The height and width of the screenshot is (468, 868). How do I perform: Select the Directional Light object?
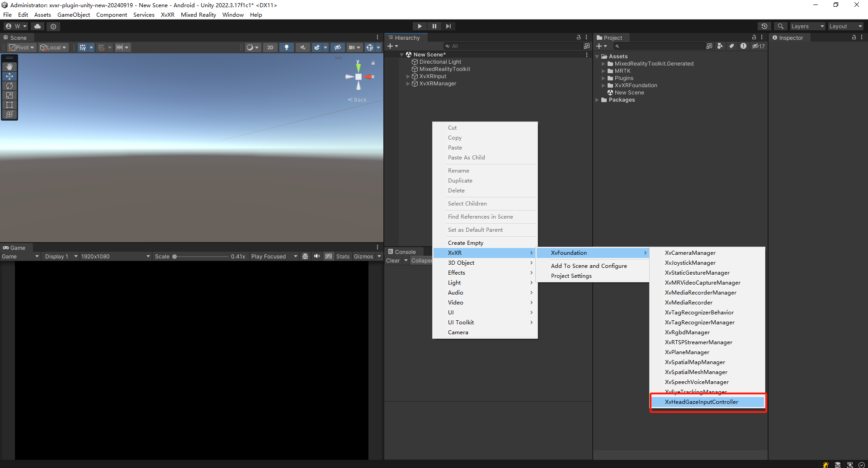[440, 62]
